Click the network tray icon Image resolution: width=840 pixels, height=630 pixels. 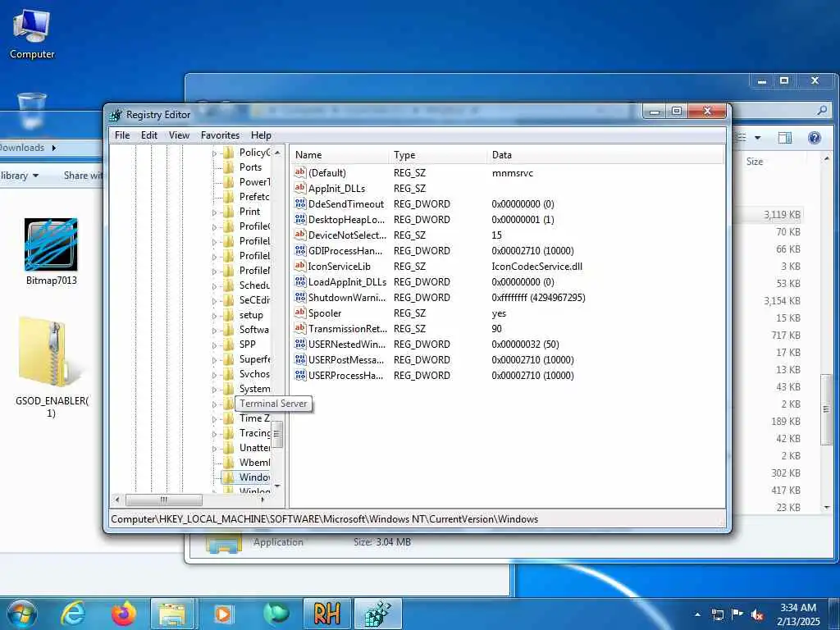[x=717, y=614]
